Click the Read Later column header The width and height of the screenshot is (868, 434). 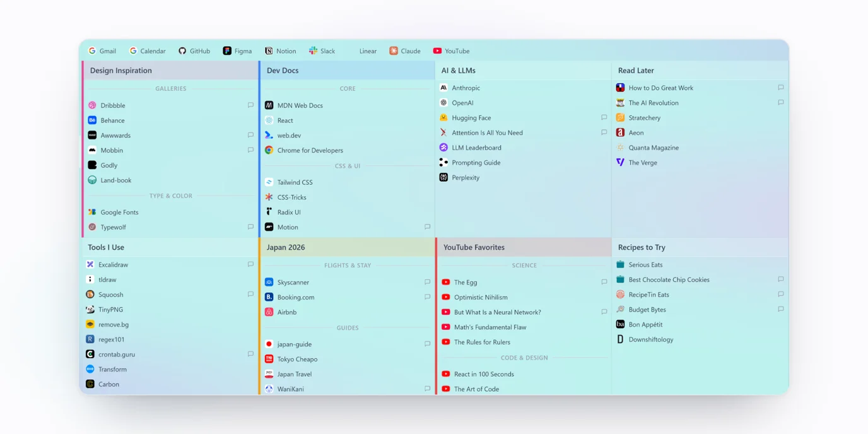(700, 71)
